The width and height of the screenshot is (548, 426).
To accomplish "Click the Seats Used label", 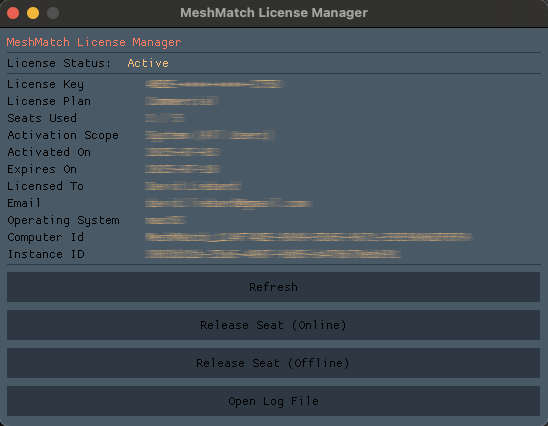I will [42, 118].
